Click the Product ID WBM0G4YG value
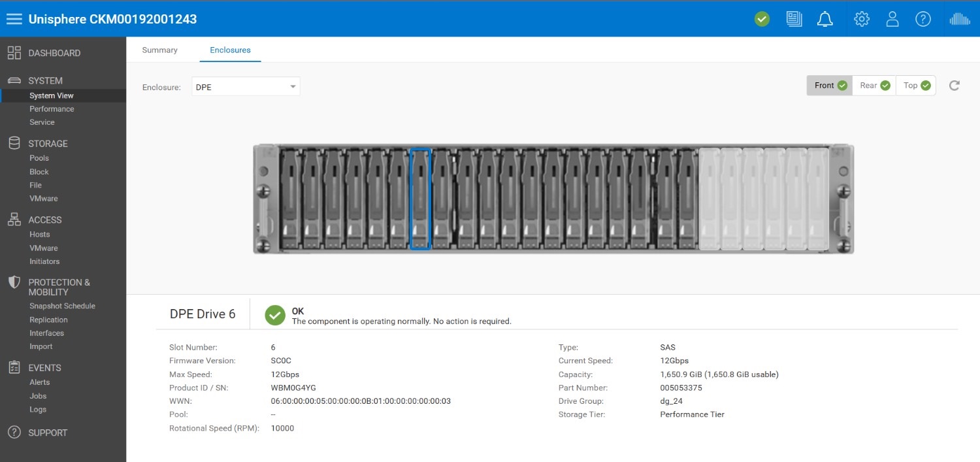This screenshot has height=462, width=980. pos(293,388)
